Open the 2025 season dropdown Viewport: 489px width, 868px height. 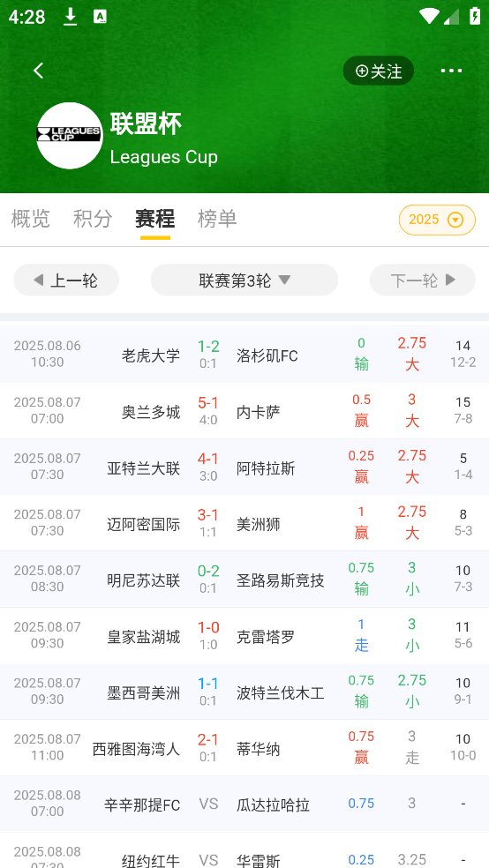[437, 220]
